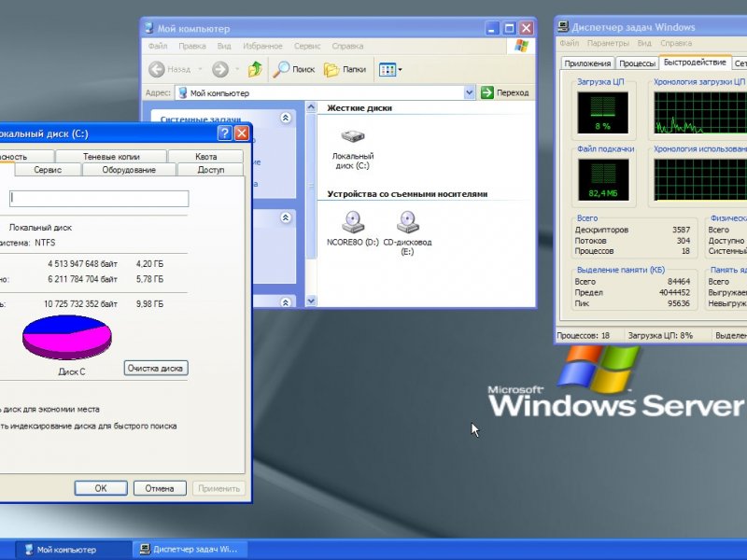Switch to the Приложения tab
Viewport: 747px width, 560px height.
pyautogui.click(x=587, y=63)
